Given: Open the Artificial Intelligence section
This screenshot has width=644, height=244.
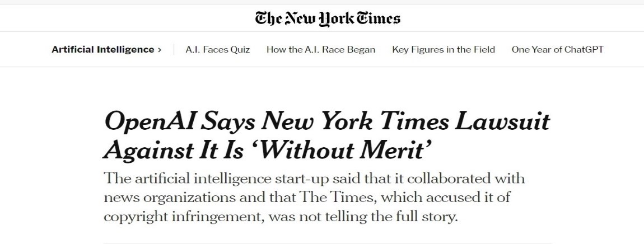Looking at the screenshot, I should point(102,49).
